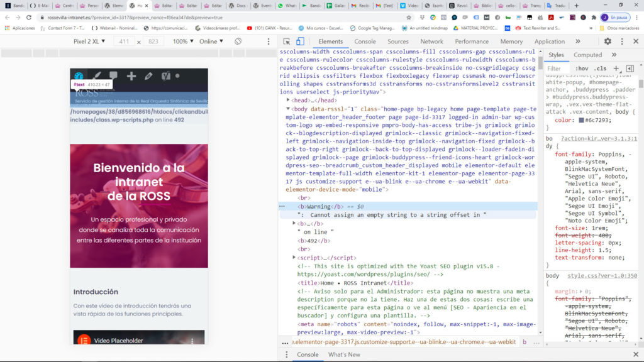Click the device height field showing 823
This screenshot has width=644, height=362.
(x=153, y=41)
